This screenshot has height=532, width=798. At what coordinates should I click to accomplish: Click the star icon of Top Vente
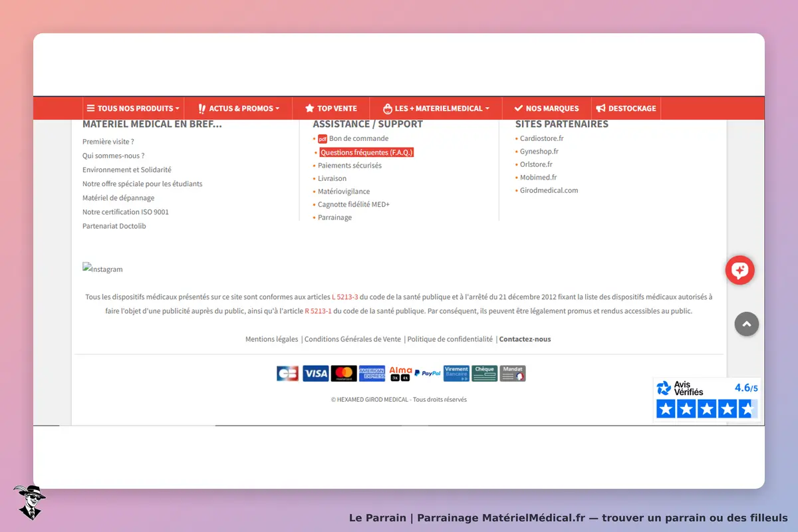click(x=309, y=108)
